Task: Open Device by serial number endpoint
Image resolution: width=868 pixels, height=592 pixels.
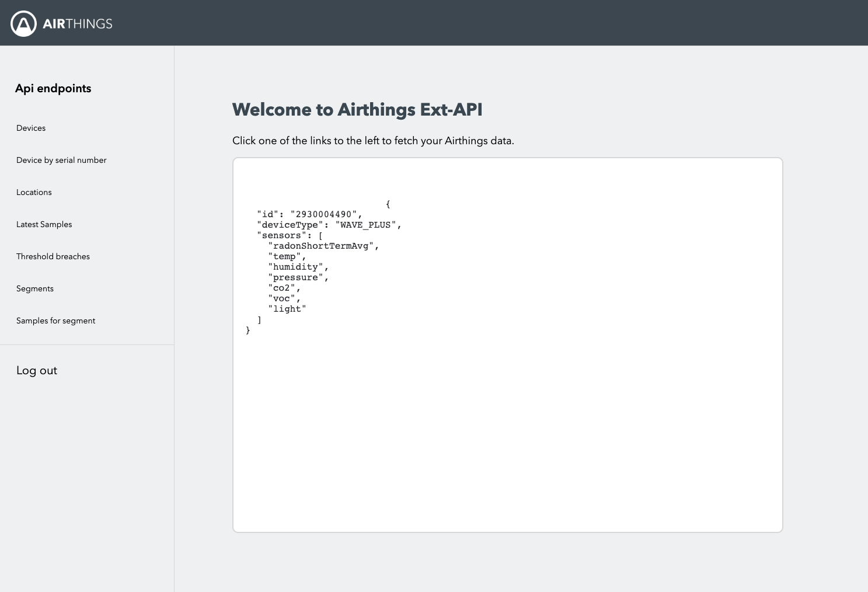Action: [61, 160]
